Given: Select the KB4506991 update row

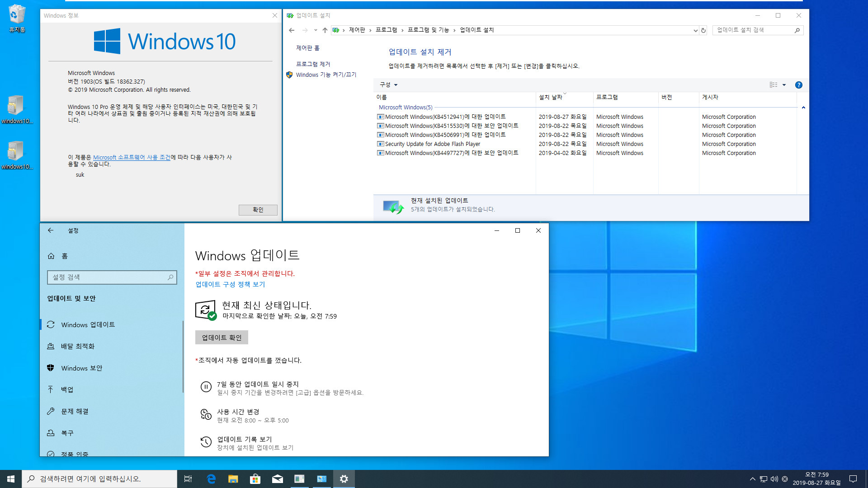Looking at the screenshot, I should tap(586, 135).
